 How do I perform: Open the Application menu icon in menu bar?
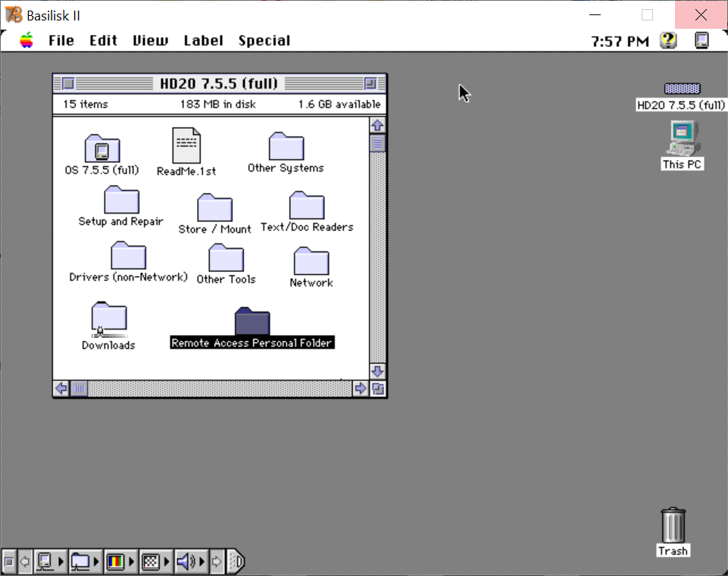tap(701, 40)
